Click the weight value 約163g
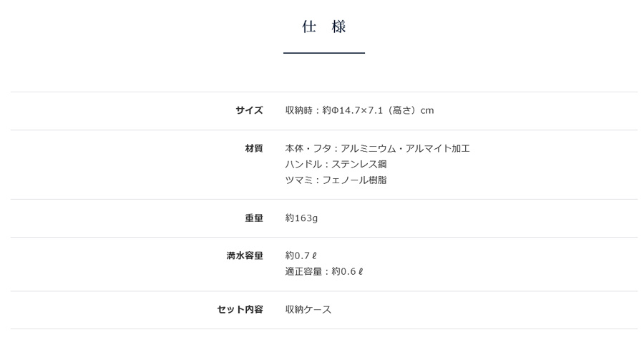Screen dimensions: 644x350 [301, 218]
